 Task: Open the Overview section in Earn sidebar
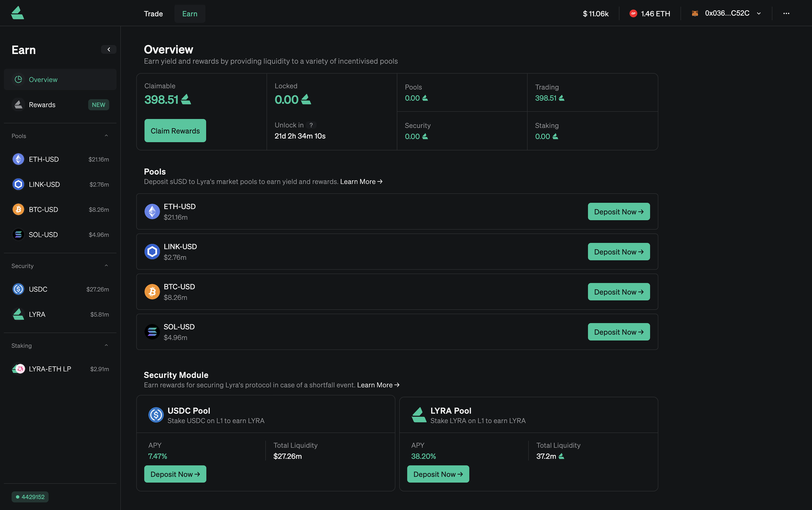[x=43, y=79]
